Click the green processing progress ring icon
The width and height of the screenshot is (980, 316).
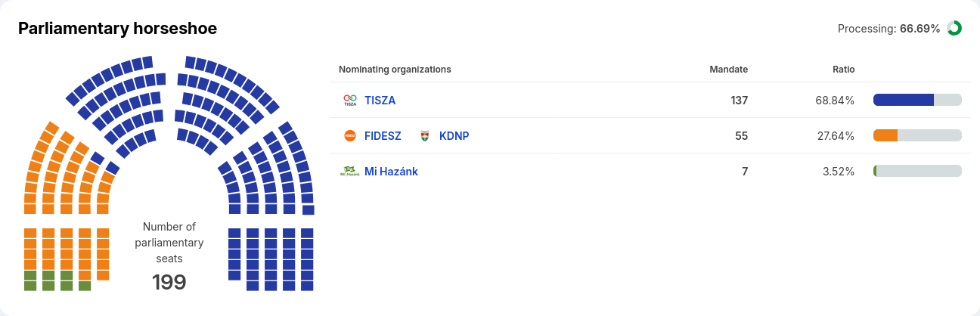(954, 28)
